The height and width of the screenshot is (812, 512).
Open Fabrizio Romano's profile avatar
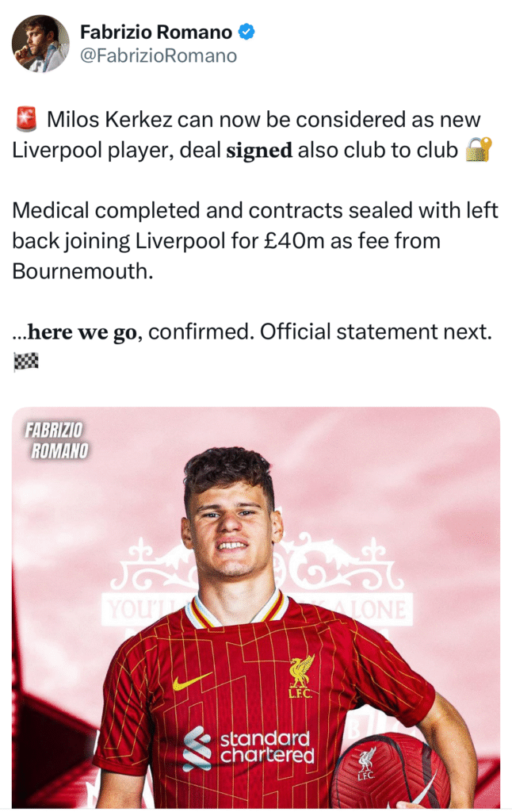tap(40, 44)
